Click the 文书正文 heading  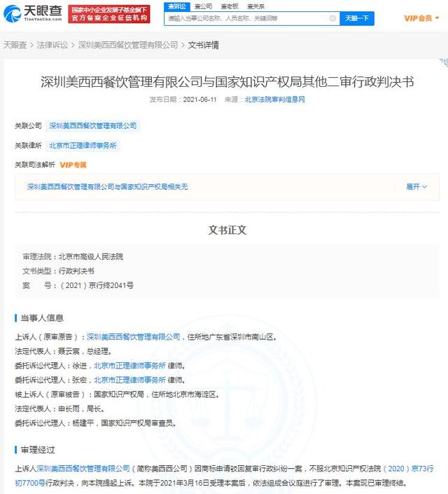[x=227, y=230]
